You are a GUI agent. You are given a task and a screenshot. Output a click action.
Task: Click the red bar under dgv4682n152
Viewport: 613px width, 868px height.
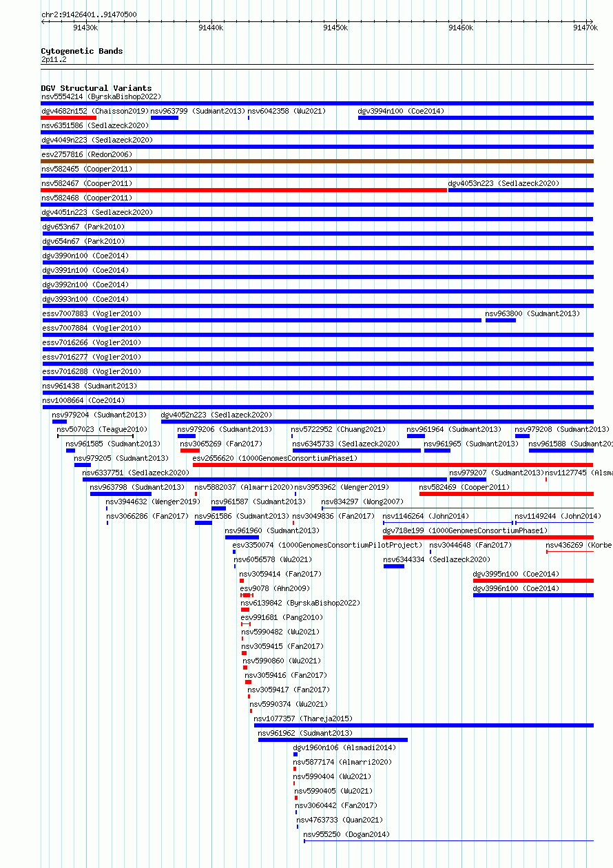(x=68, y=118)
